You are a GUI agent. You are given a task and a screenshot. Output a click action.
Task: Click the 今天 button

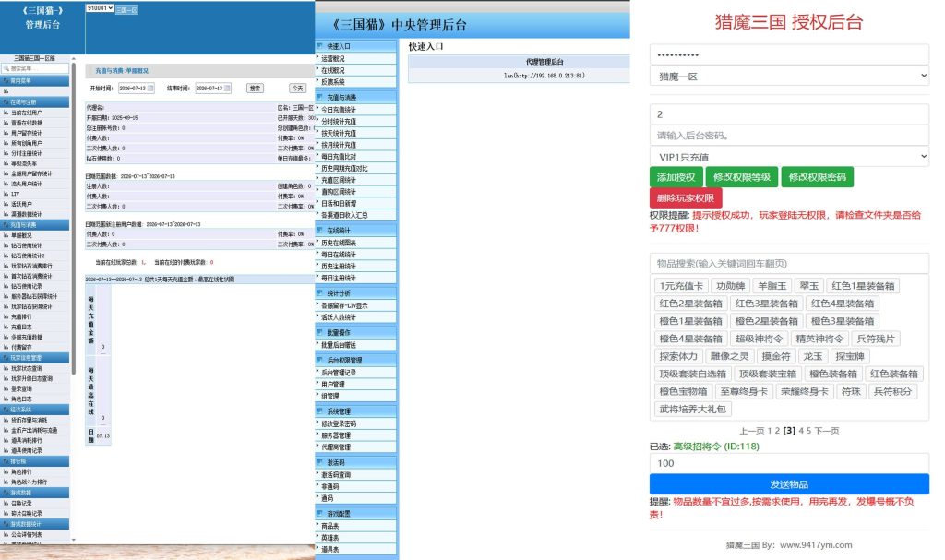click(298, 88)
